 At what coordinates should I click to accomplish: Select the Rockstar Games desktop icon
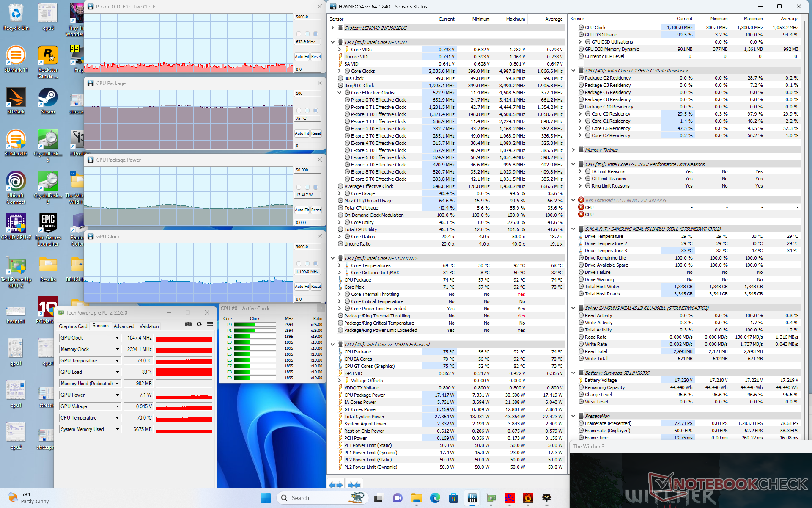tap(48, 62)
